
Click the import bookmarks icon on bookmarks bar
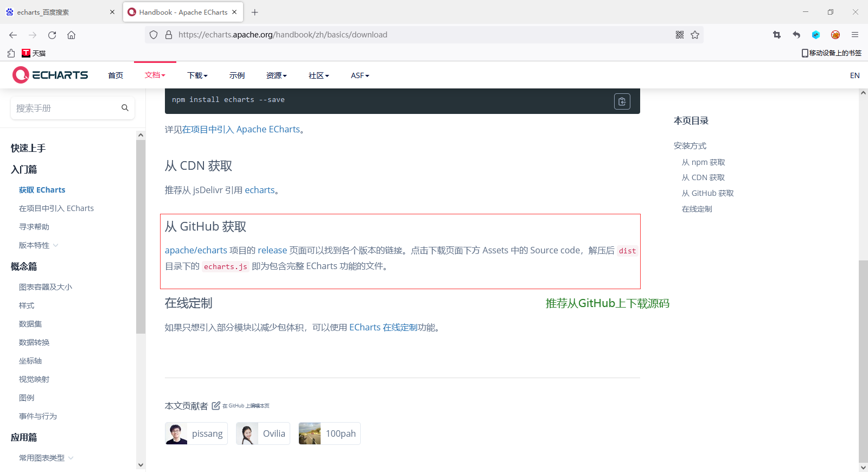pyautogui.click(x=11, y=53)
